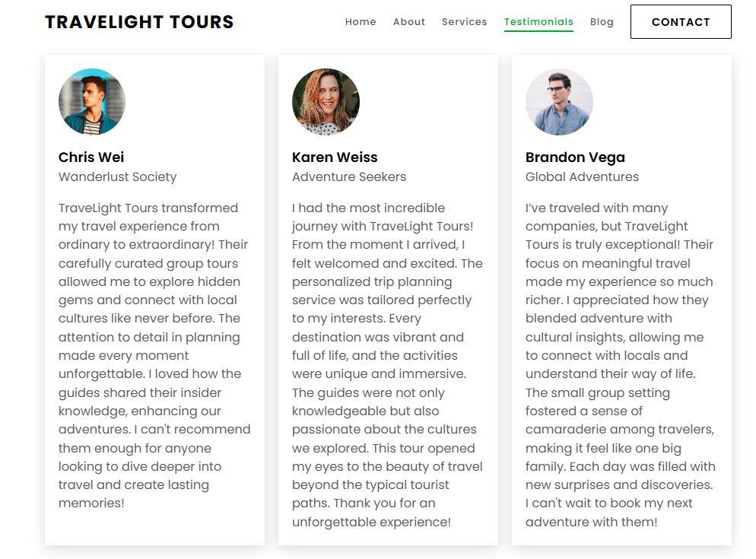Click the Adventure Seekers subtitle
This screenshot has width=756, height=559.
[x=349, y=177]
